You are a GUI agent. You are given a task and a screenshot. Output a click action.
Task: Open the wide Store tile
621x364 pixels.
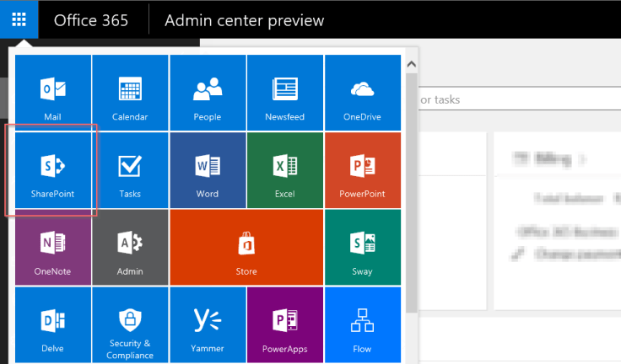pos(246,247)
